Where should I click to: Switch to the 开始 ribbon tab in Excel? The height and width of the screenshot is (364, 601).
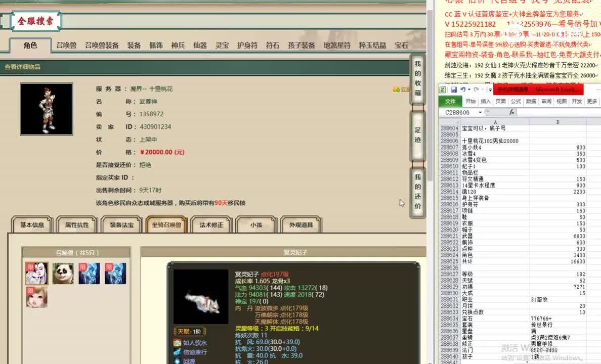471,101
